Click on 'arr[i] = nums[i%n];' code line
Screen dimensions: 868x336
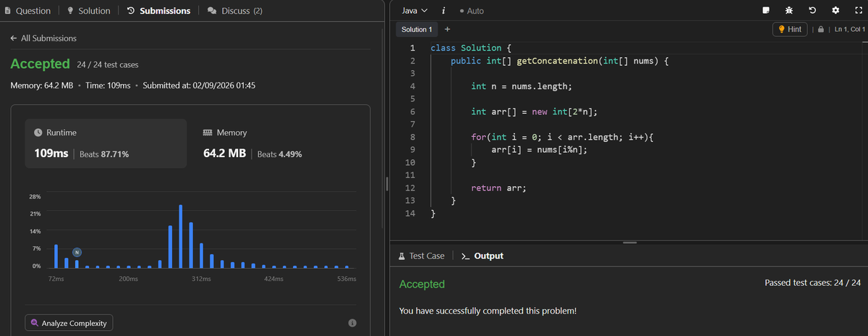(538, 149)
